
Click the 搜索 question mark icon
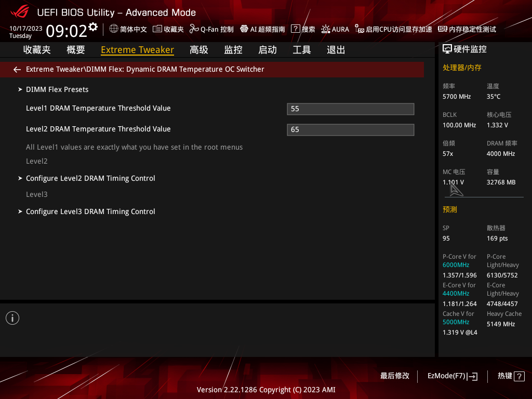pos(295,29)
